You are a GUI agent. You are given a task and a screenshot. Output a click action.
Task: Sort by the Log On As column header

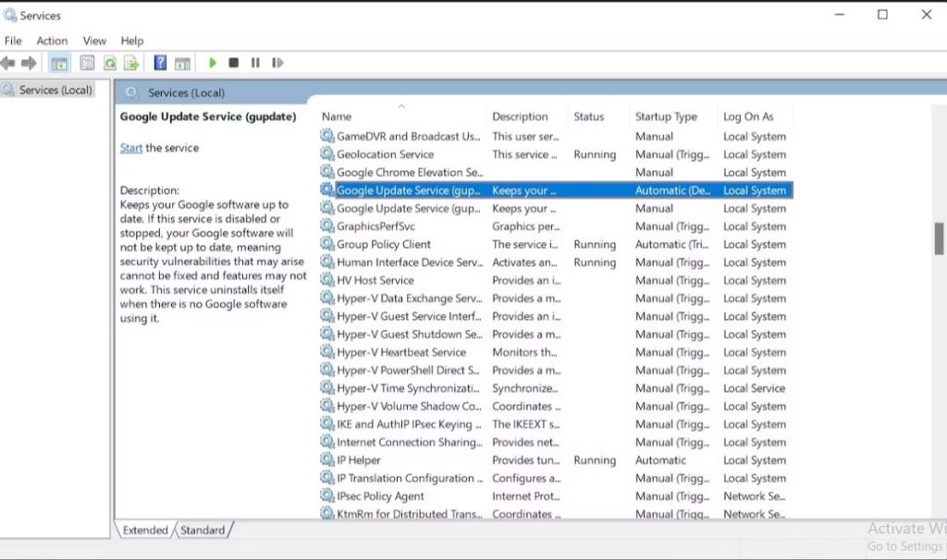pyautogui.click(x=748, y=116)
